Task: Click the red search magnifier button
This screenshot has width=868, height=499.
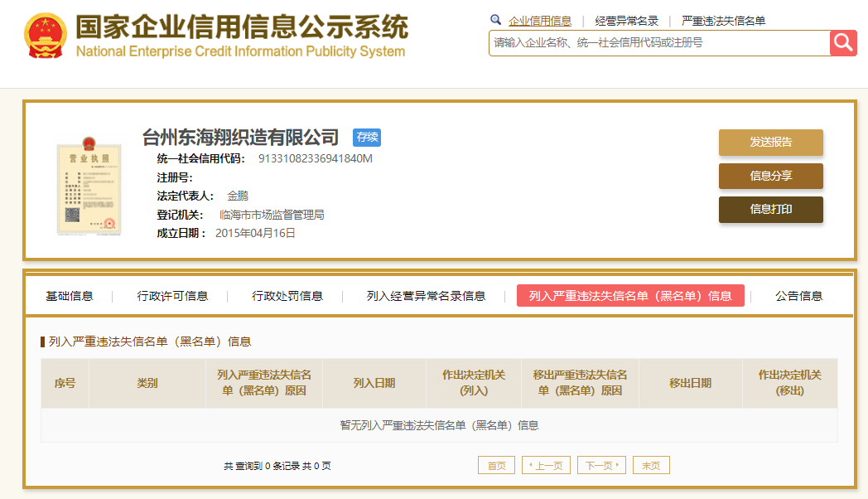Action: point(843,42)
